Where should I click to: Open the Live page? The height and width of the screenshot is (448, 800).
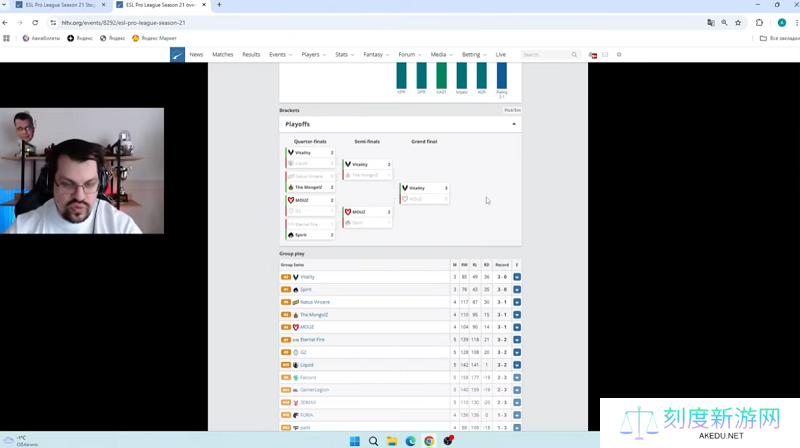[501, 55]
